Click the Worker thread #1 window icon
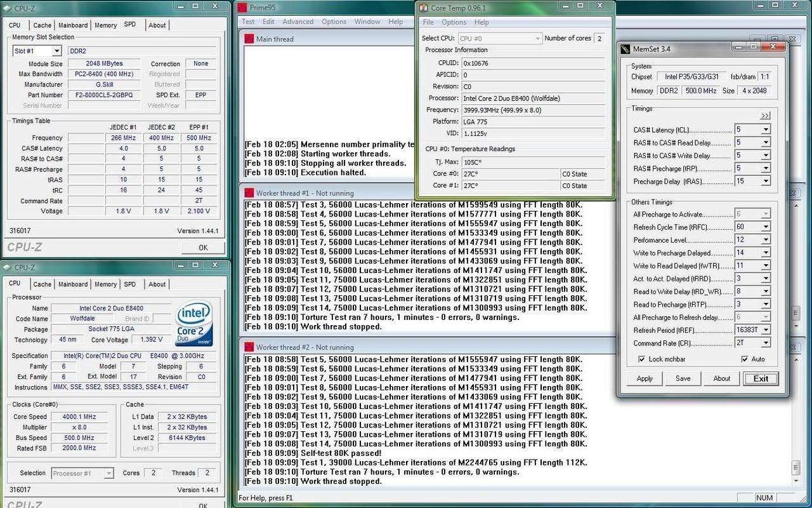Screen dimensions: 812x508 point(250,193)
